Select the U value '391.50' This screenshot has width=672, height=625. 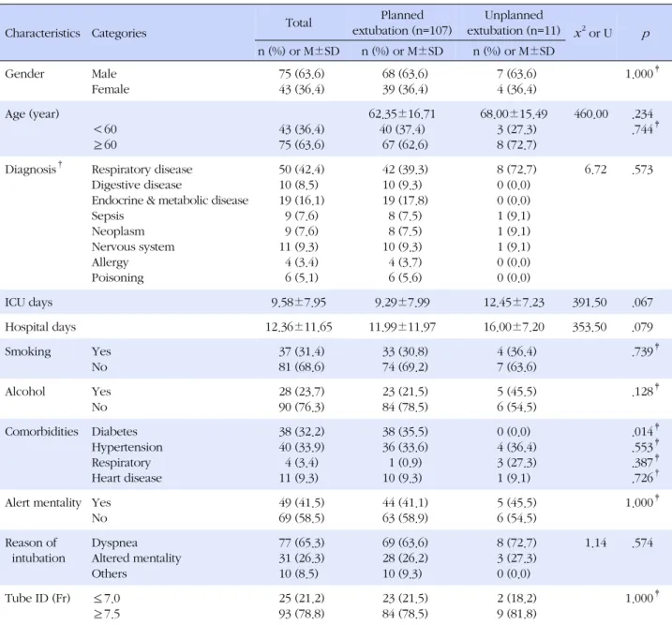point(590,303)
